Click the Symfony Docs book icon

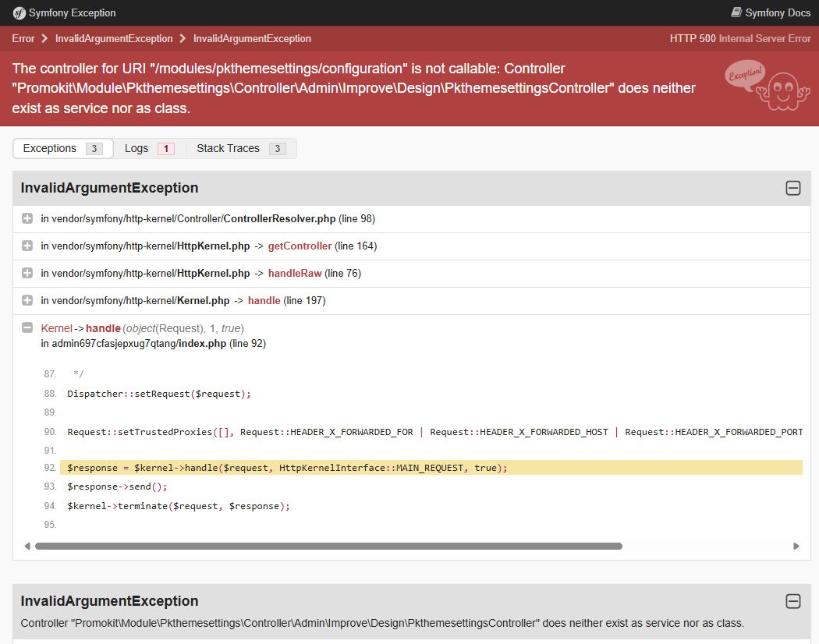[736, 12]
